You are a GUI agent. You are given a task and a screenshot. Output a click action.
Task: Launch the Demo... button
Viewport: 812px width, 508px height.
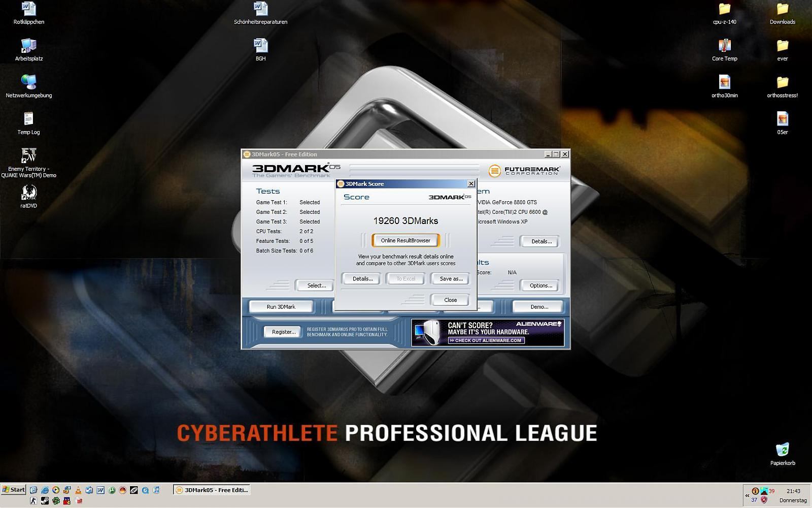[x=539, y=307]
